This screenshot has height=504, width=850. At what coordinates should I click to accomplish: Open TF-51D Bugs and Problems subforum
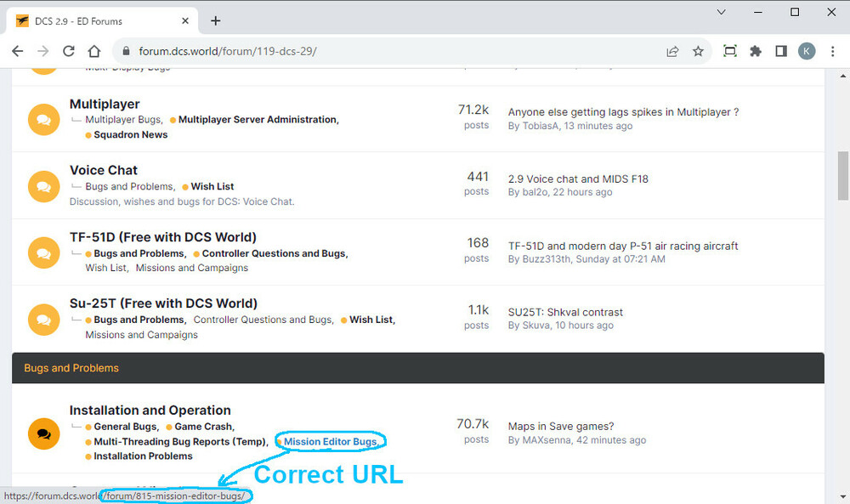(x=139, y=253)
